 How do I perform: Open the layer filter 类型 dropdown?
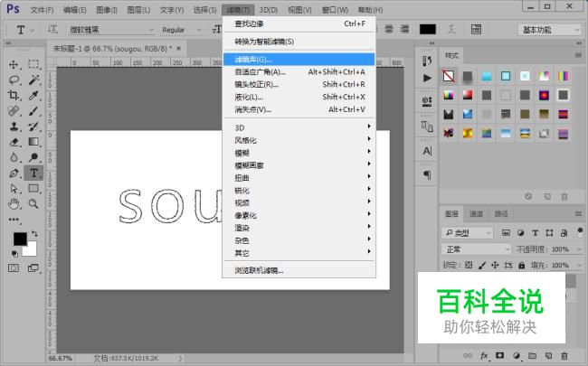click(x=468, y=233)
